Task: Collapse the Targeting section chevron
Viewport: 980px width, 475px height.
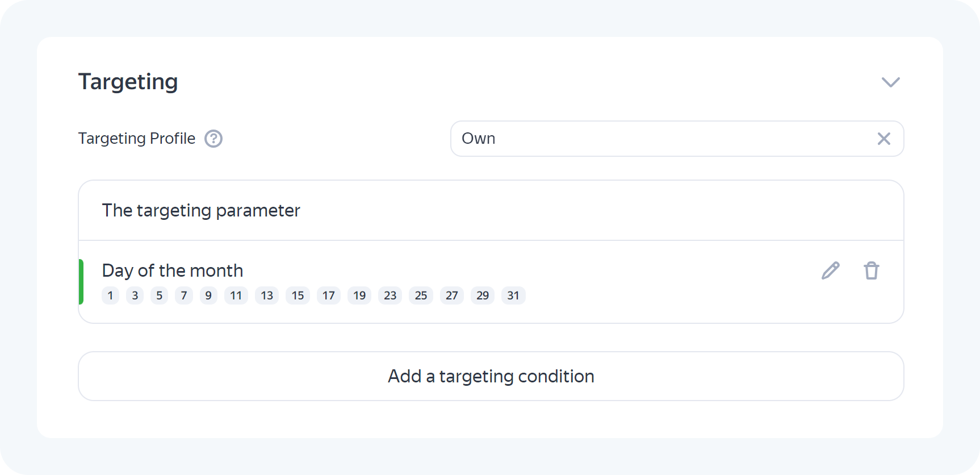Action: coord(890,82)
